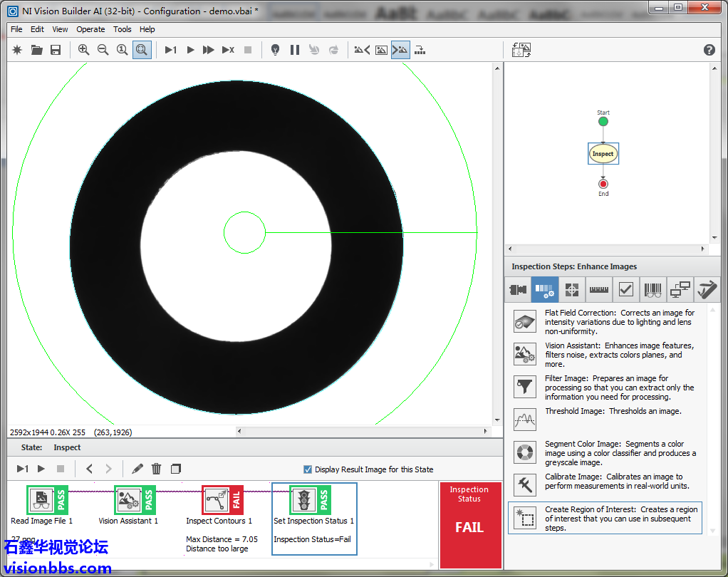Screen dimensions: 728x577
Task: Select the Threshold Image step icon
Action: tap(525, 420)
